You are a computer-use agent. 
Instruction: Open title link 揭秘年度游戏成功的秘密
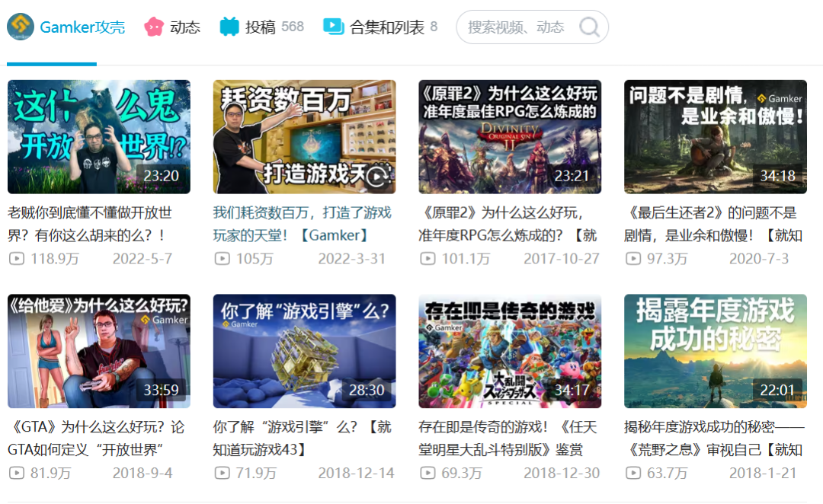click(x=714, y=439)
